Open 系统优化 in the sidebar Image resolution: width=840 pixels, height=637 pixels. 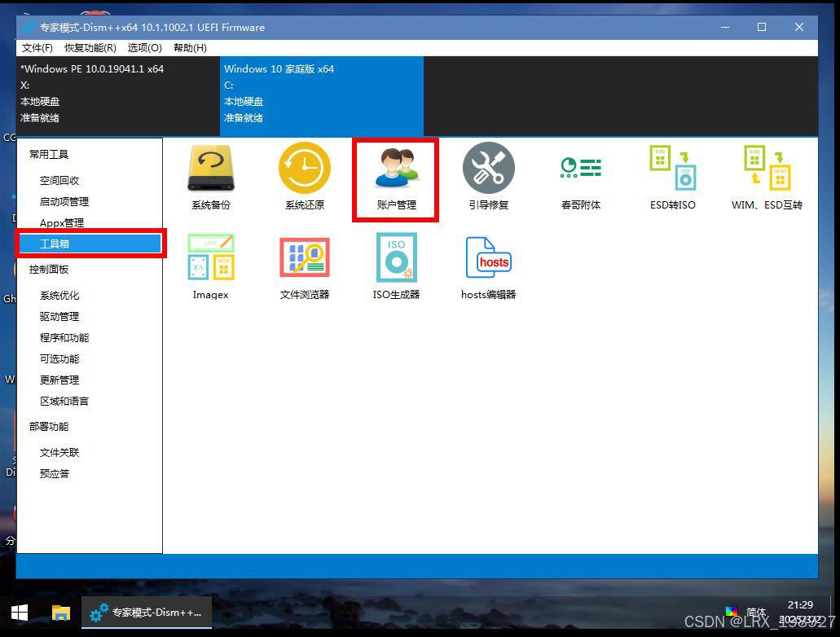pyautogui.click(x=59, y=295)
